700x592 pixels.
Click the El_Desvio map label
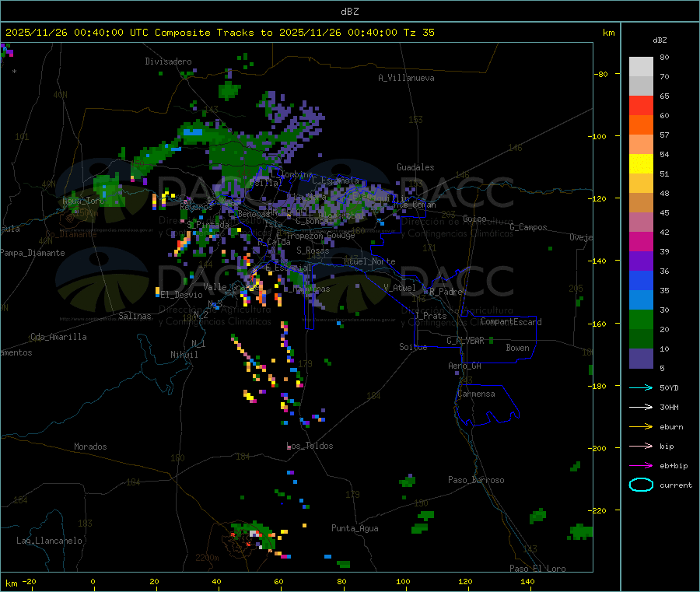181,295
